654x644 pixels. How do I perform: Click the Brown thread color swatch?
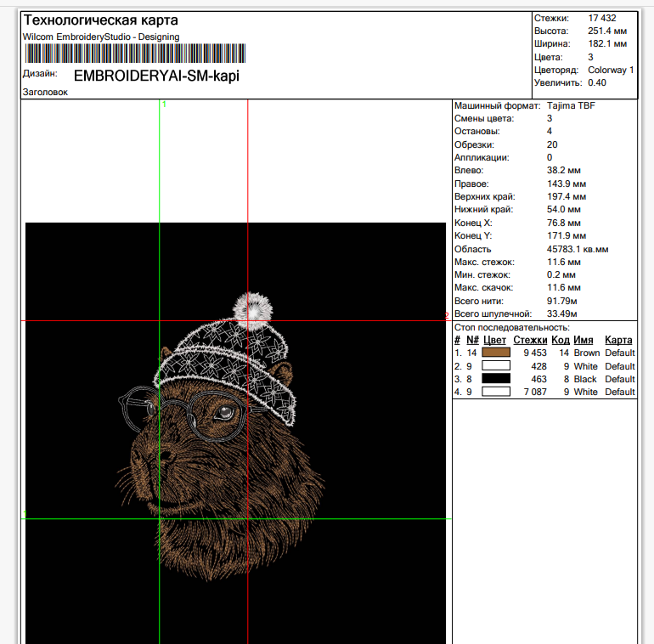coord(495,353)
